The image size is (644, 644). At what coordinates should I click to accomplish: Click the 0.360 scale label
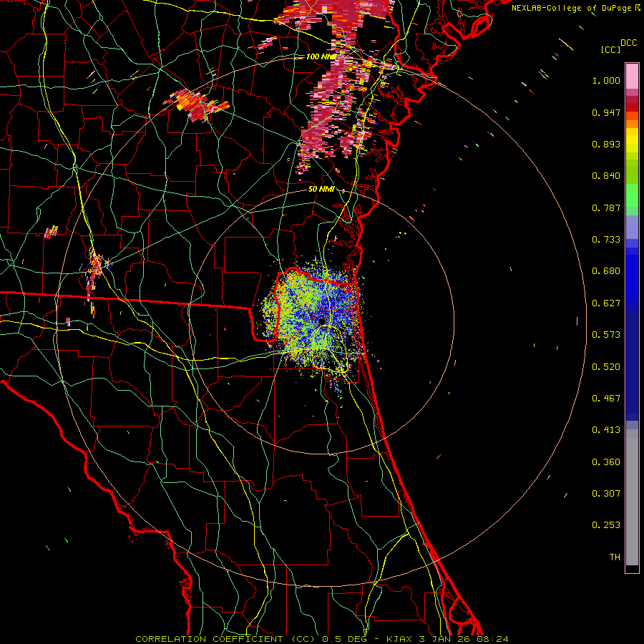click(x=606, y=462)
